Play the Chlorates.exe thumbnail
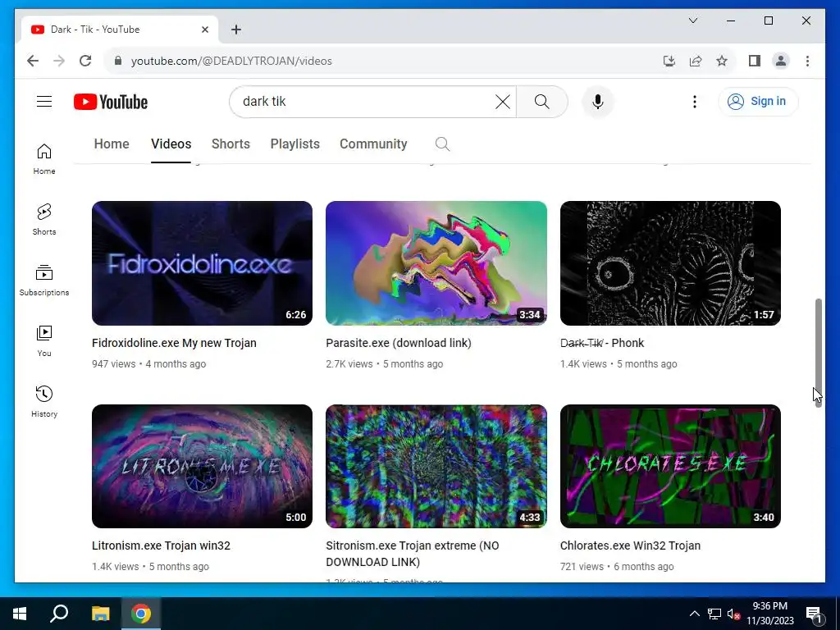Screen dimensions: 840x630 [x=670, y=466]
